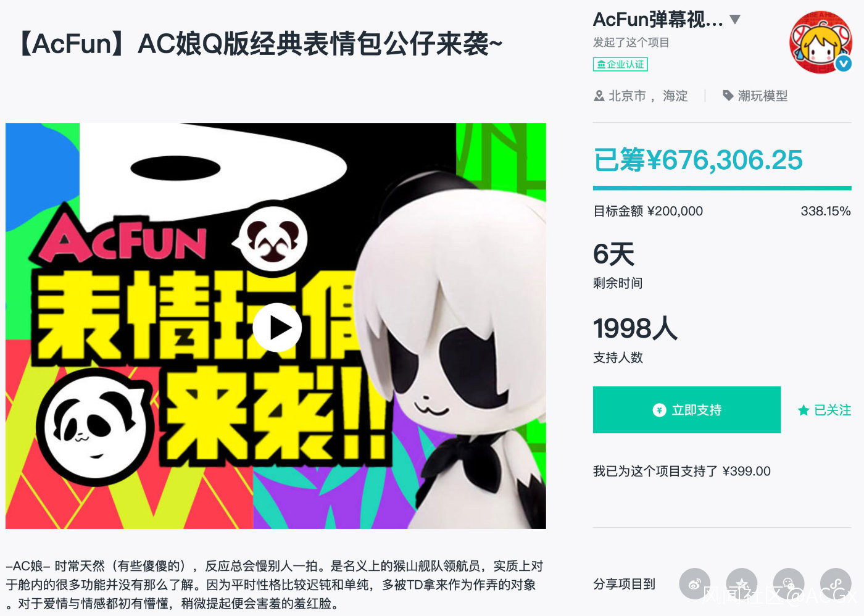Open the 潮玩模型 category tag

(x=763, y=96)
